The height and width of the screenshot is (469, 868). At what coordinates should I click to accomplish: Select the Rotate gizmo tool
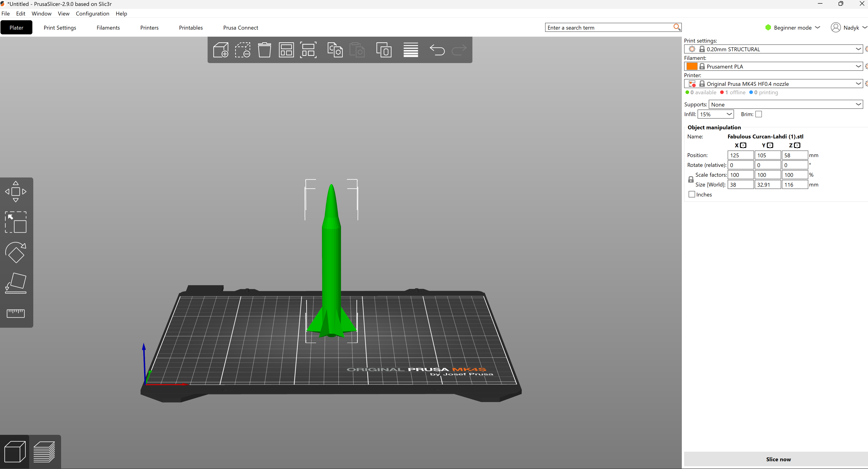coord(15,252)
